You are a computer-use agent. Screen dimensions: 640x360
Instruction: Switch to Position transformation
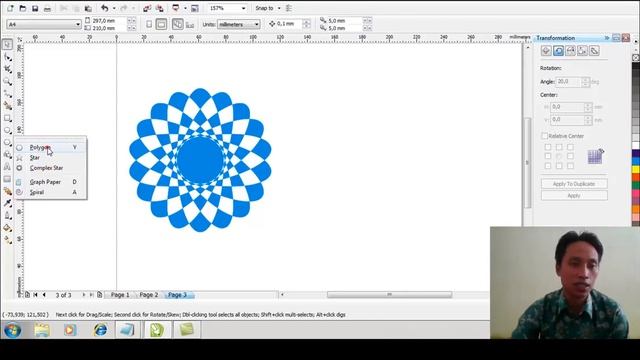coord(546,51)
